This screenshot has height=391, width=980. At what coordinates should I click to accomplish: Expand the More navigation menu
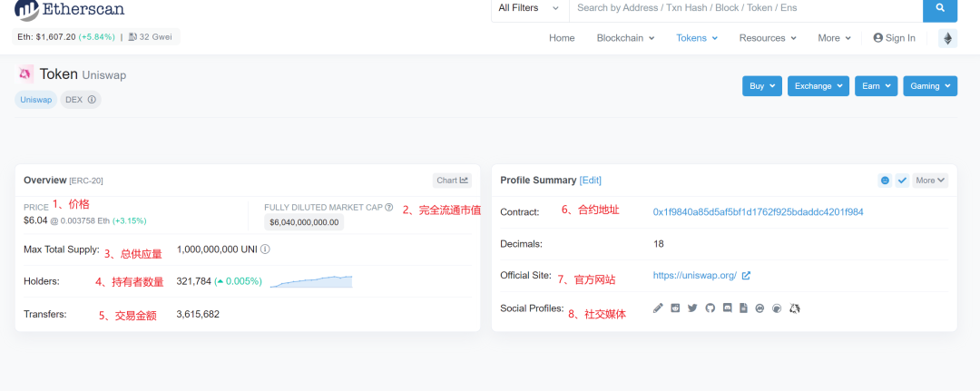(835, 38)
